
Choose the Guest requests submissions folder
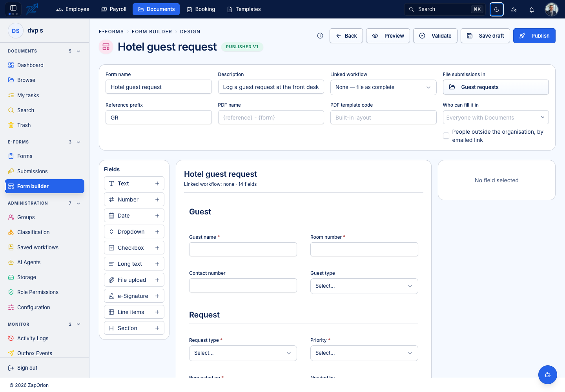click(x=496, y=87)
